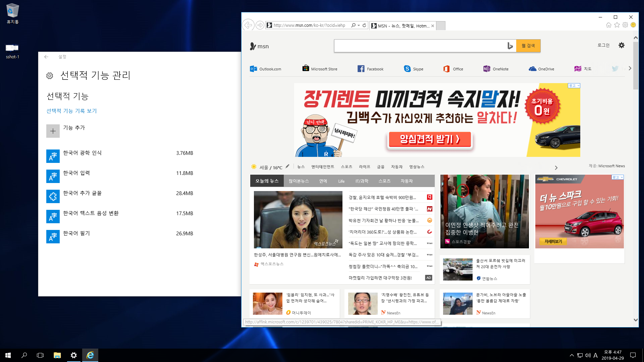Open Skype from the MSN shortcuts
Screen dimensions: 644x362
[x=407, y=69]
